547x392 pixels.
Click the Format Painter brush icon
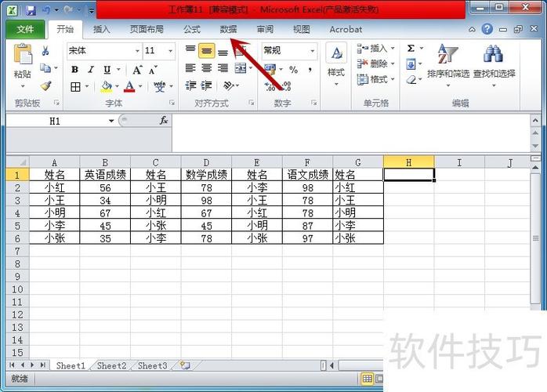pyautogui.click(x=45, y=86)
